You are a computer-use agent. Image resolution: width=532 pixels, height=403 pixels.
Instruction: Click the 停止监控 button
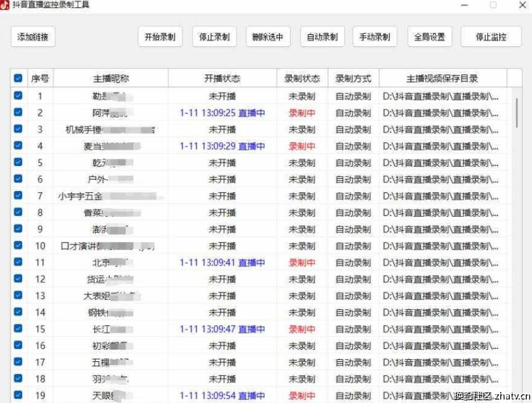tap(491, 37)
